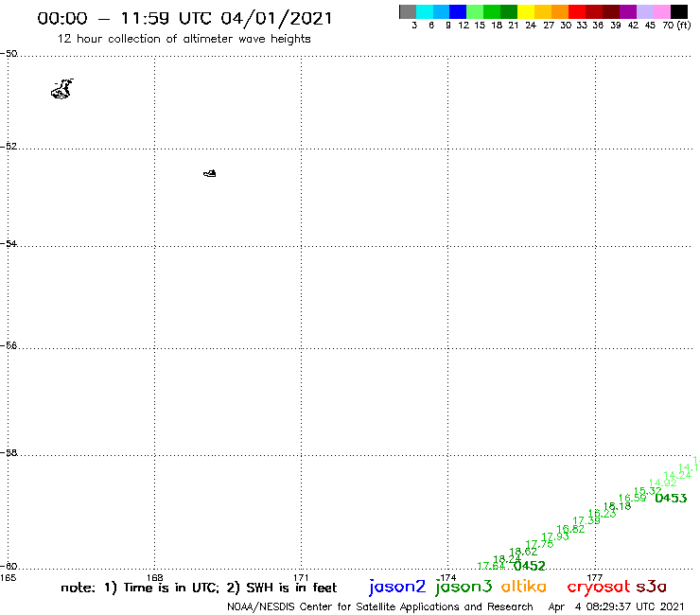
Task: Click the -54 latitude axis label
Action: 9,244
